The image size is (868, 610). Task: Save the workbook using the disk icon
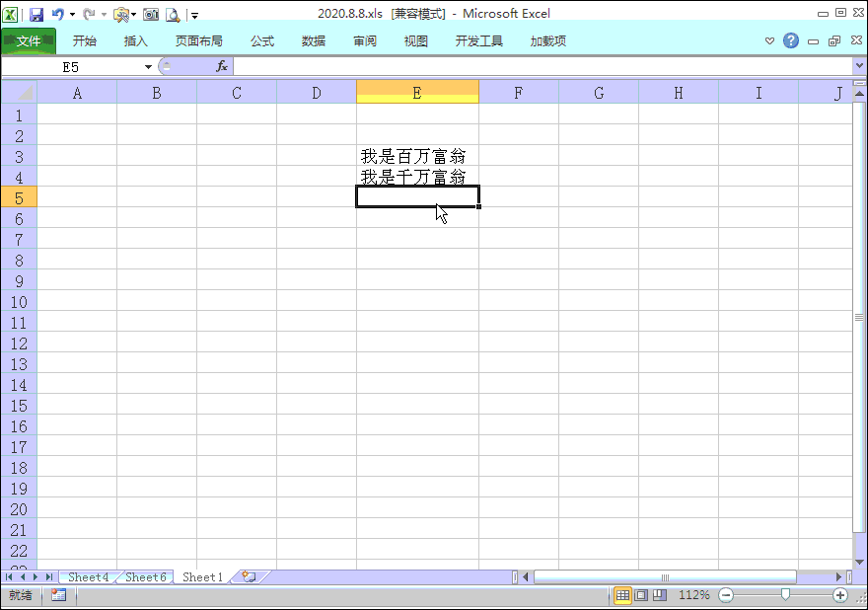pyautogui.click(x=37, y=14)
